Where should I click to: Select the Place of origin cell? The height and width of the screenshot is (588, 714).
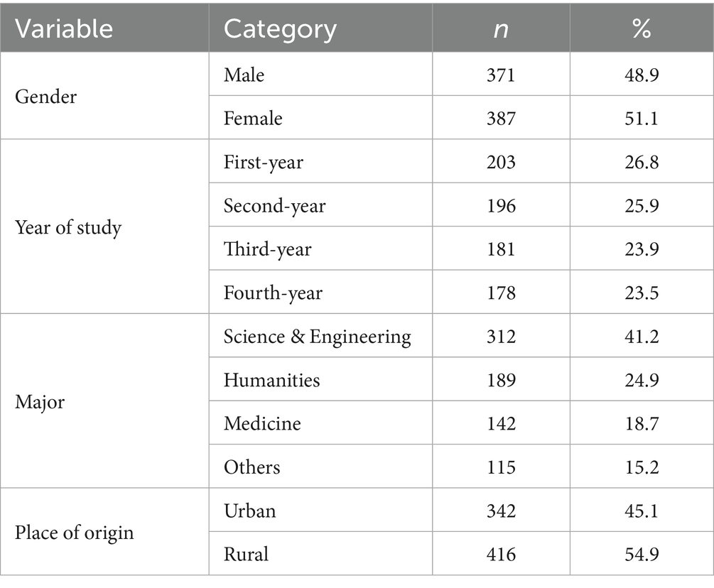pyautogui.click(x=74, y=532)
